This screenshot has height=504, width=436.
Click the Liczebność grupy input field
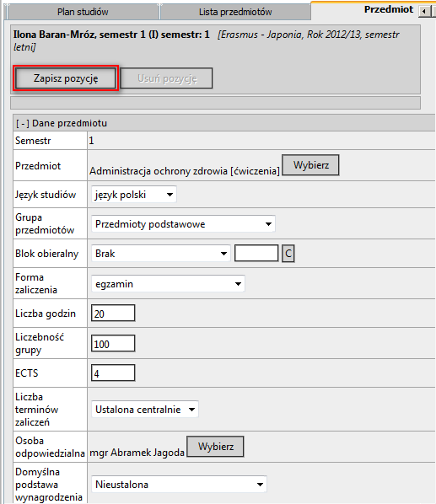[x=113, y=343]
